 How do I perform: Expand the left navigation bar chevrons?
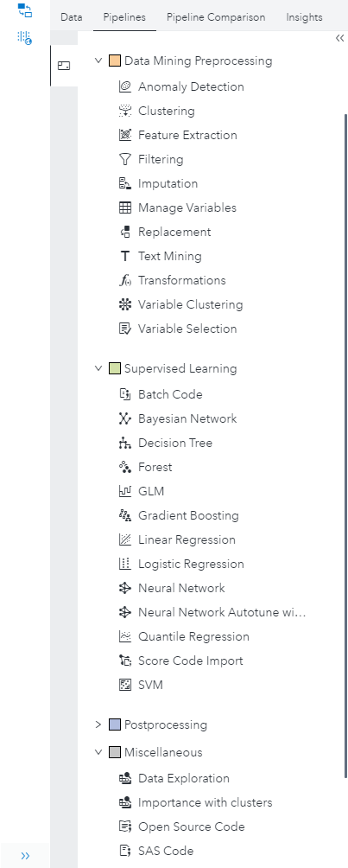25,856
